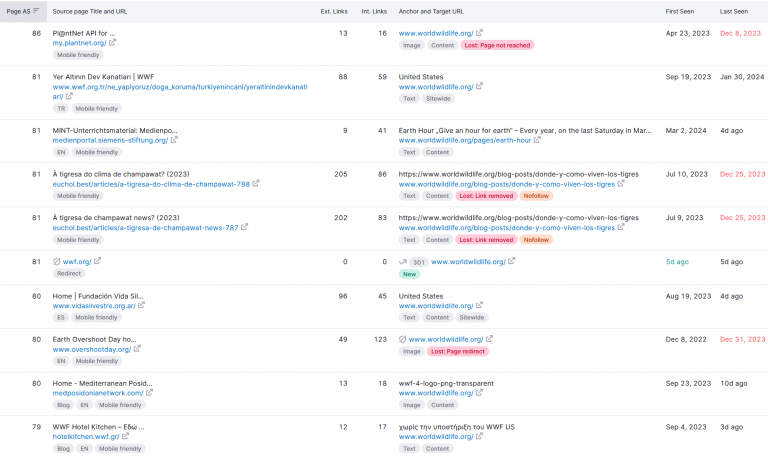
Task: Click the redirect arrow icon before 301 badge
Action: coord(403,262)
